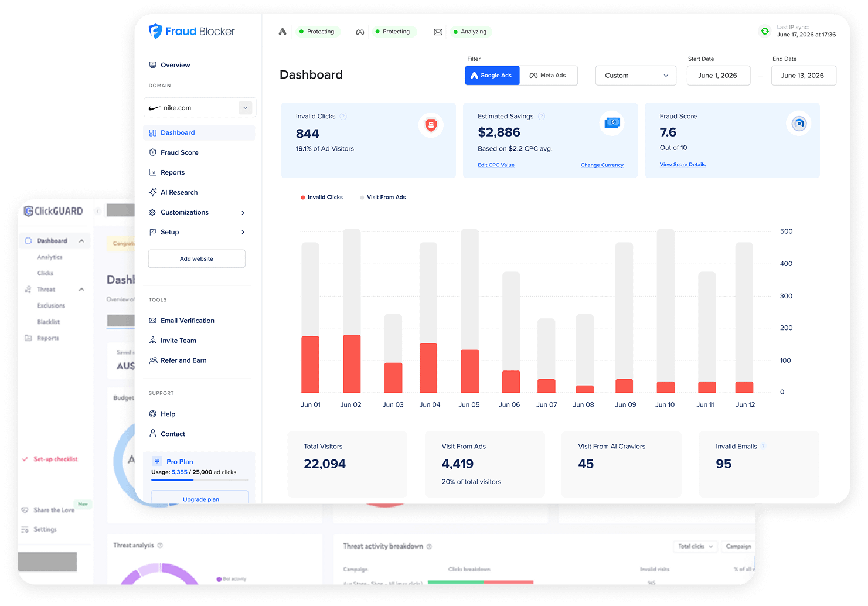Click the Fraud Score gauge icon
868x606 pixels.
(x=799, y=124)
